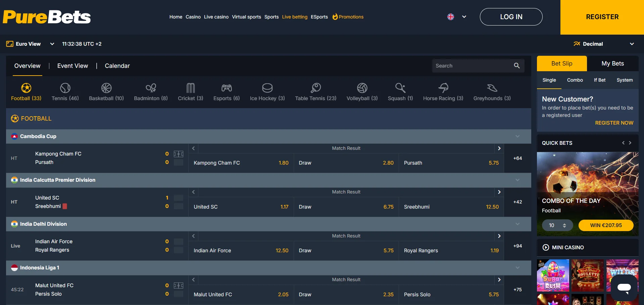The width and height of the screenshot is (644, 305).
Task: Bet on Kampong Cham FC at 1.80
Action: (241, 163)
